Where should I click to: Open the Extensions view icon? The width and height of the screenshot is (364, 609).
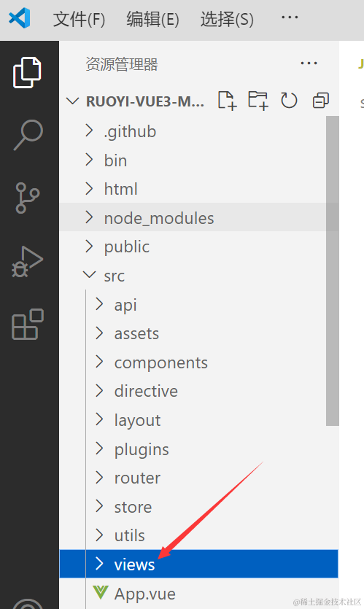pos(28,325)
